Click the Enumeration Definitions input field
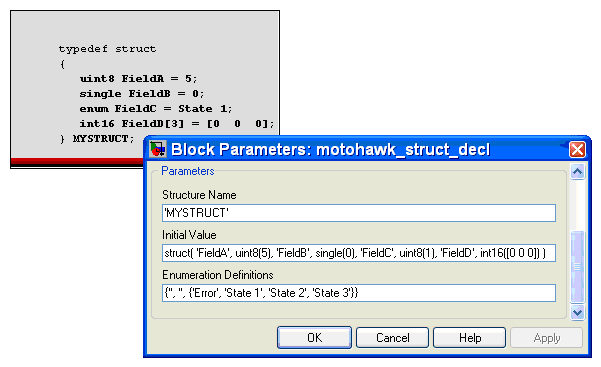This screenshot has height=367, width=601. click(359, 293)
